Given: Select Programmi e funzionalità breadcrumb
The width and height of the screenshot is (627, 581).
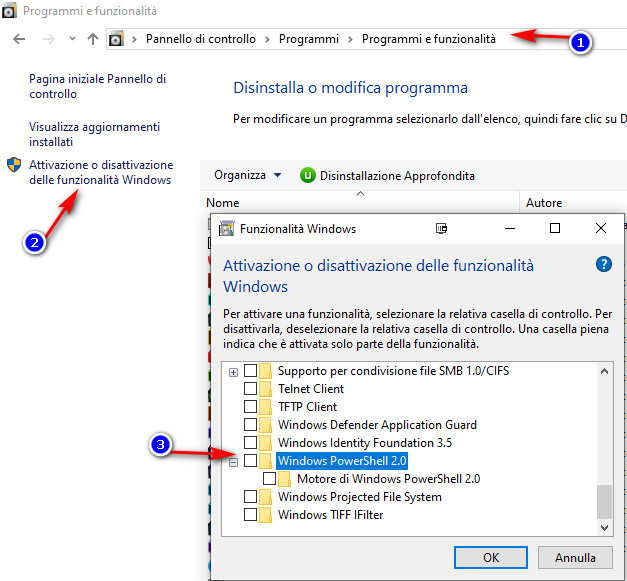Looking at the screenshot, I should pyautogui.click(x=429, y=39).
